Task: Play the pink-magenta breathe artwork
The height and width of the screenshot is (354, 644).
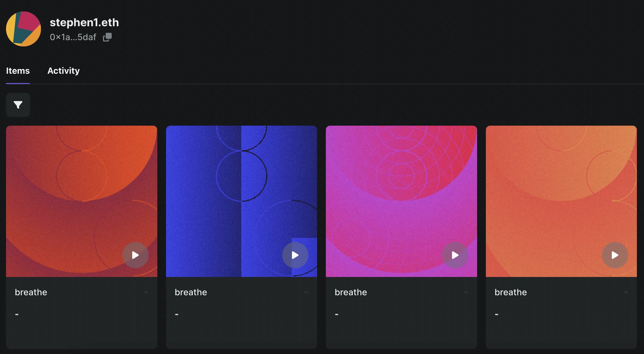Action: point(455,255)
